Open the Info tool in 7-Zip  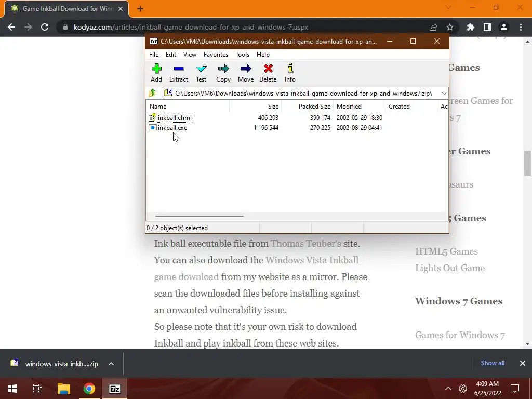pos(290,73)
